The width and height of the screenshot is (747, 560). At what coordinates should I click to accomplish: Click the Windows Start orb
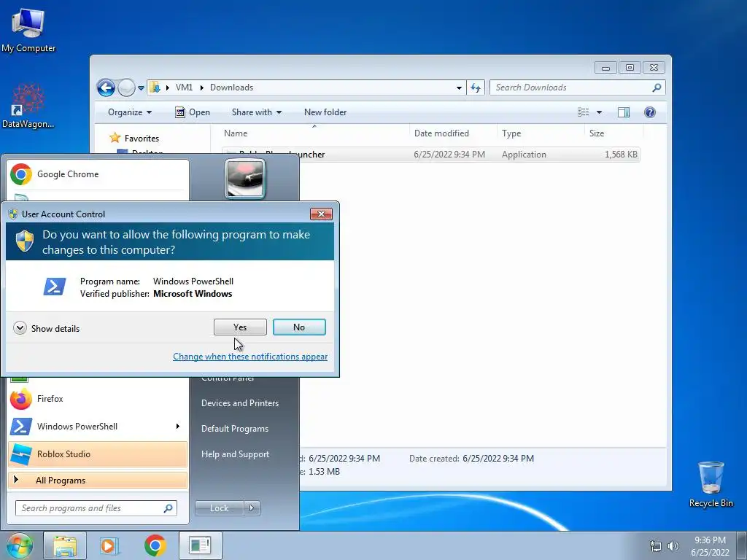[x=19, y=545]
